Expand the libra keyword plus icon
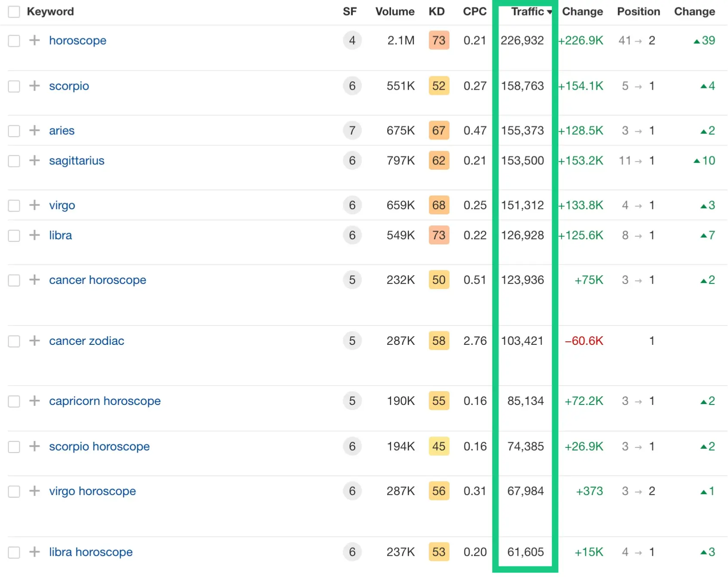This screenshot has width=728, height=578. pos(34,235)
